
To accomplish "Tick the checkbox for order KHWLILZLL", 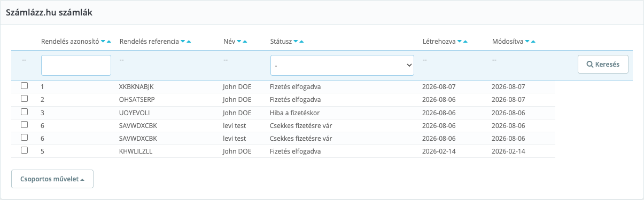I will click(x=24, y=150).
